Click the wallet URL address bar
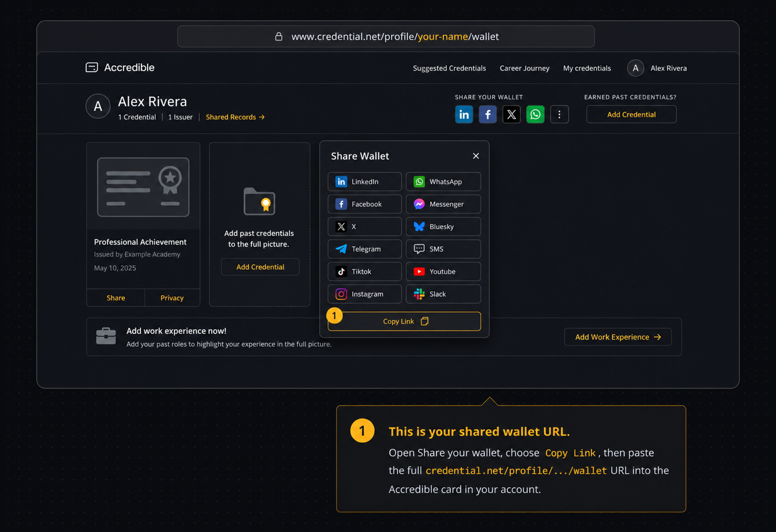This screenshot has height=532, width=776. 386,36
